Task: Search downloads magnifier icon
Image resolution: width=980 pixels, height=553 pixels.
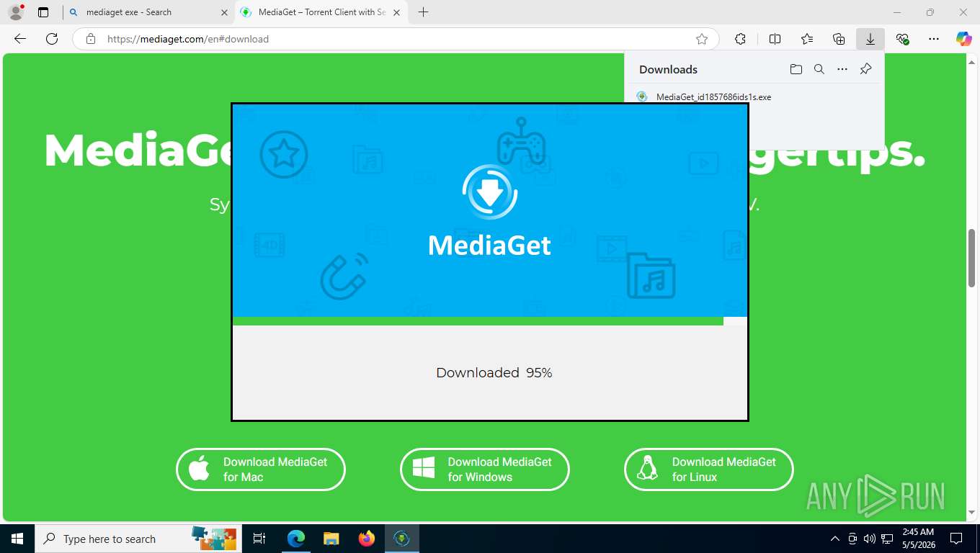Action: 819,69
